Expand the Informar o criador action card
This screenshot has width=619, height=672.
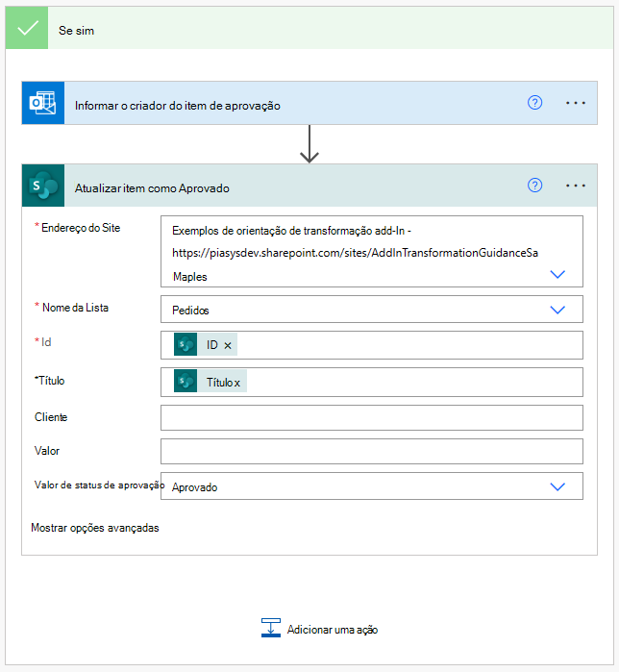click(309, 103)
